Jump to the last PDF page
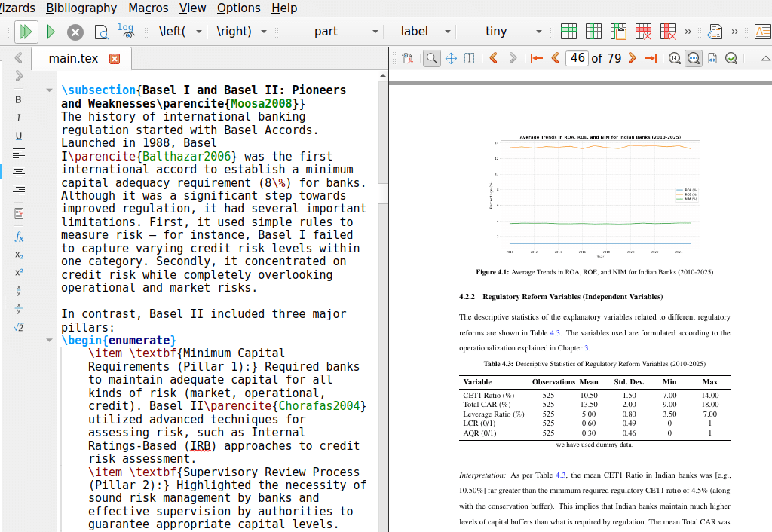Viewport: 772px width, 532px height. click(x=651, y=58)
